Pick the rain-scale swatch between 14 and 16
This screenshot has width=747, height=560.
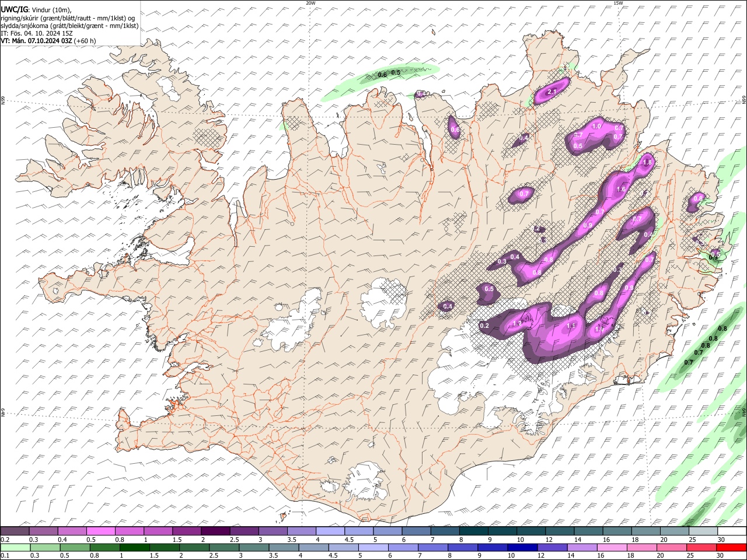(x=582, y=547)
